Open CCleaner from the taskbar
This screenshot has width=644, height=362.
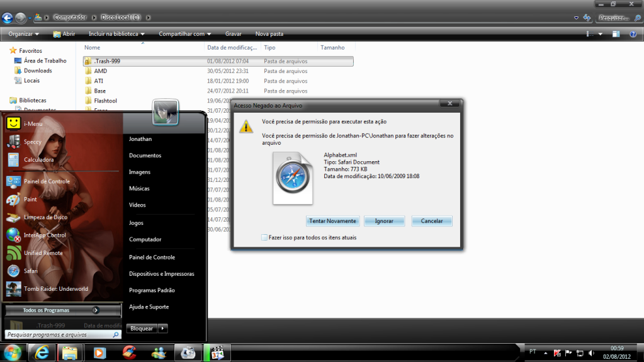coord(129,353)
